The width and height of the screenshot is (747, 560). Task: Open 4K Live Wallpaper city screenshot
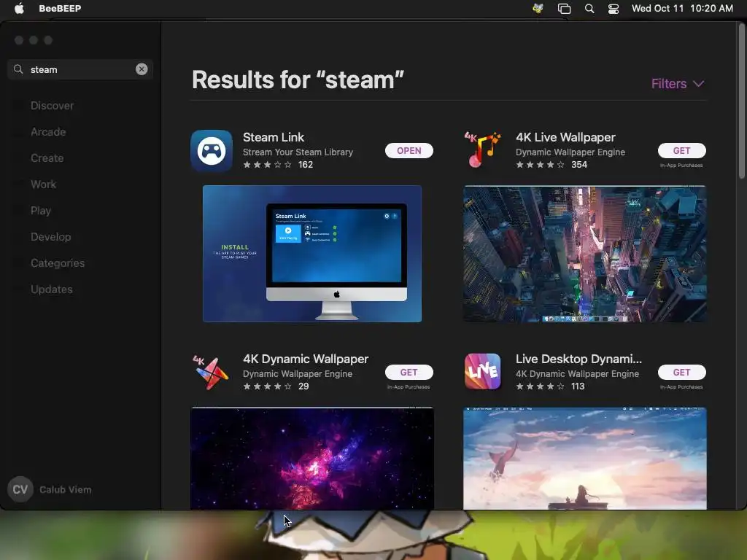(x=585, y=254)
